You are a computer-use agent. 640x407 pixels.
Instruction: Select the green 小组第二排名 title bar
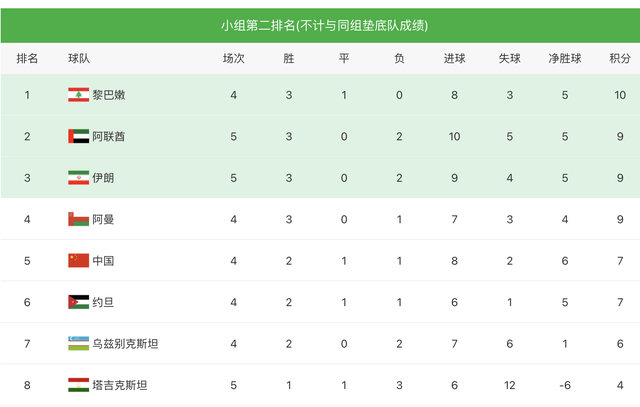[320, 25]
